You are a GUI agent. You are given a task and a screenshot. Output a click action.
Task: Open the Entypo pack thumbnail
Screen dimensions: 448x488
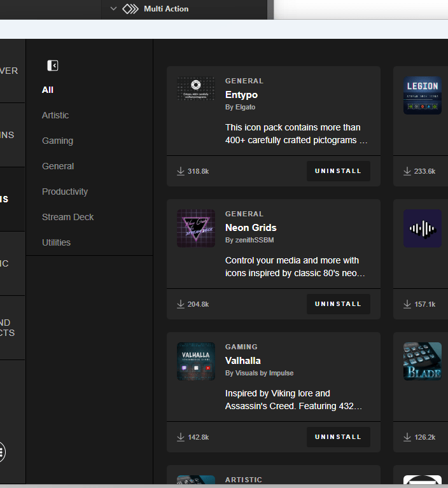click(x=196, y=88)
